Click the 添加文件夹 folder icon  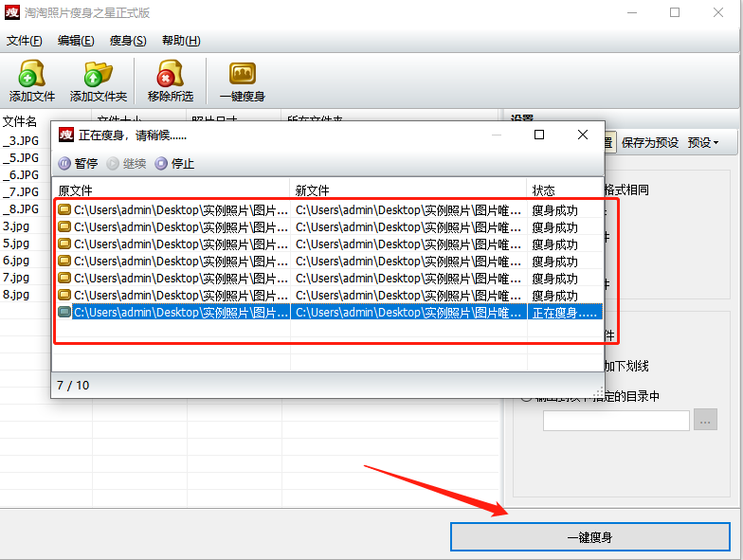99,74
